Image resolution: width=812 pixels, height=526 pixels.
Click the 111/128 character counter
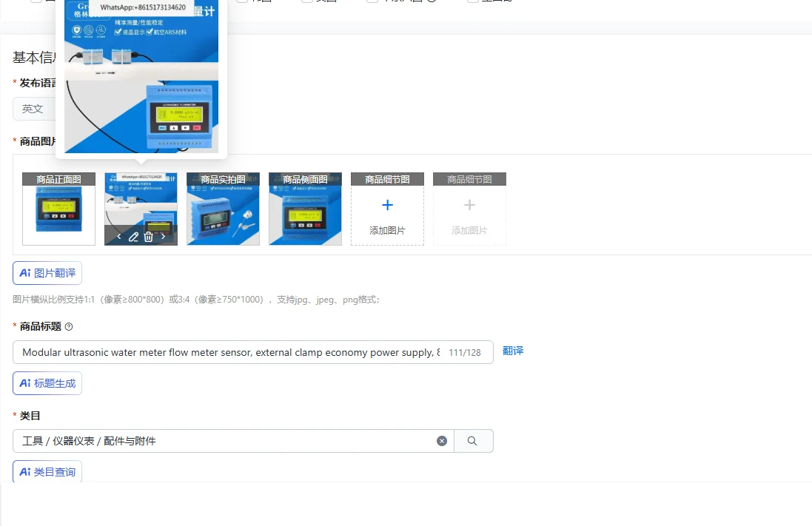[465, 353]
